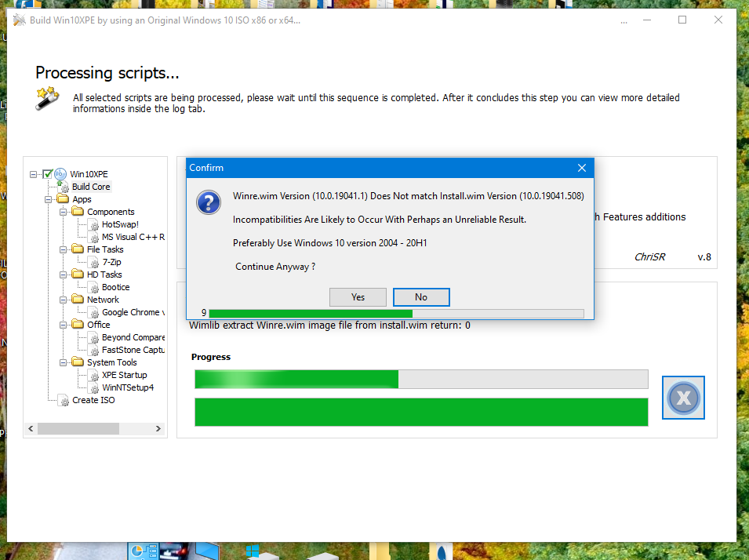Image resolution: width=749 pixels, height=560 pixels.
Task: Click No in the Confirm dialog
Action: pos(421,297)
